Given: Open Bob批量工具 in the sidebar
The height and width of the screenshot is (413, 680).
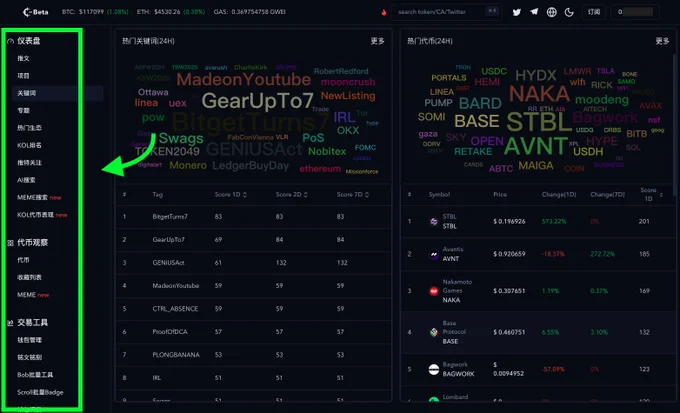Looking at the screenshot, I should pyautogui.click(x=35, y=374).
